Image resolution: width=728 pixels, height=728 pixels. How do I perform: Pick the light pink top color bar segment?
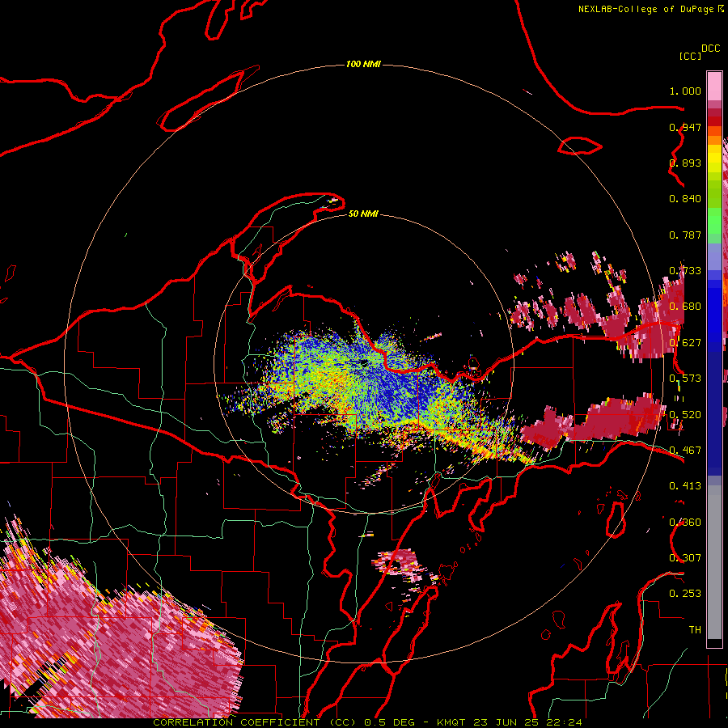click(x=714, y=86)
